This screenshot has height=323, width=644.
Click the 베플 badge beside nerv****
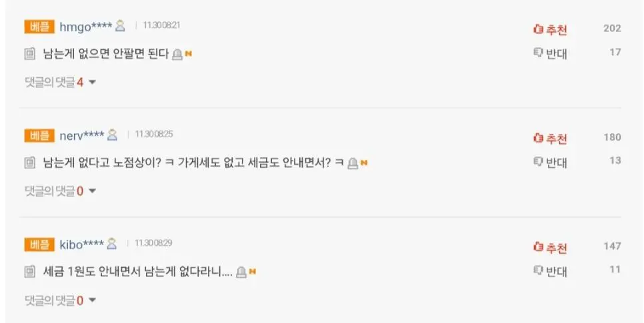click(x=39, y=135)
